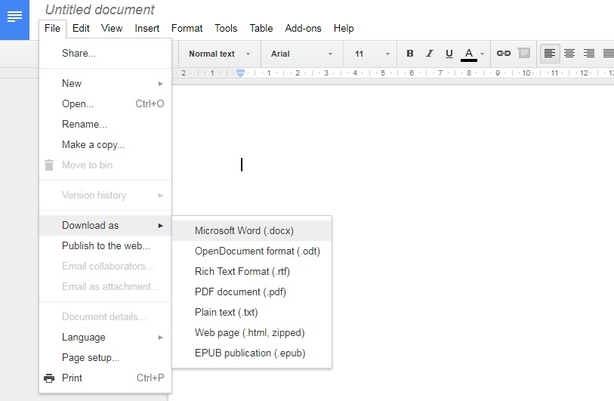
Task: Download as Rich Text Format (.rtf)
Action: 252,271
